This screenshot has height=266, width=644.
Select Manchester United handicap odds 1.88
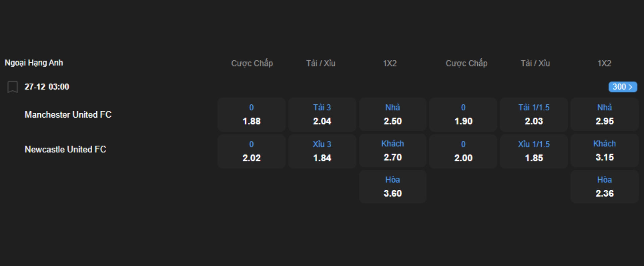(252, 115)
